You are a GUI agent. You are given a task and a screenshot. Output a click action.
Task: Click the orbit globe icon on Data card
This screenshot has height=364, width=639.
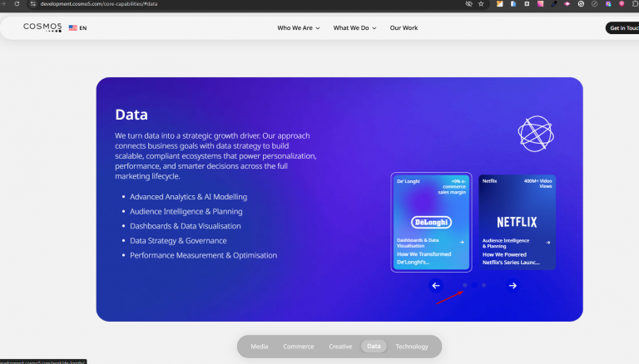[536, 134]
